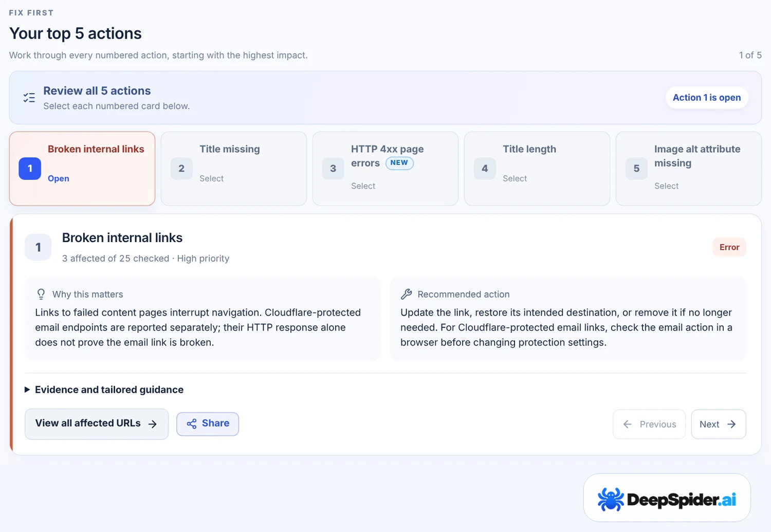The image size is (771, 532).
Task: Click the Action 1 is open pill
Action: (707, 98)
